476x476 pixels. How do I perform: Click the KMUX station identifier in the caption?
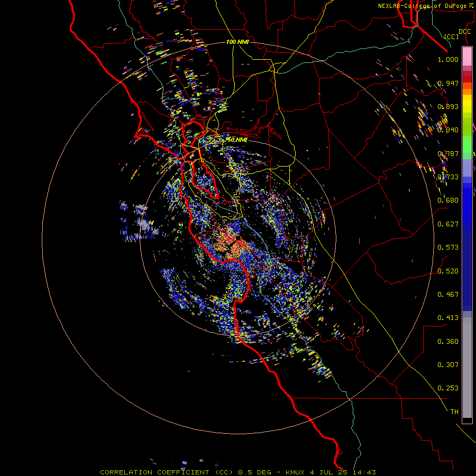(x=295, y=472)
